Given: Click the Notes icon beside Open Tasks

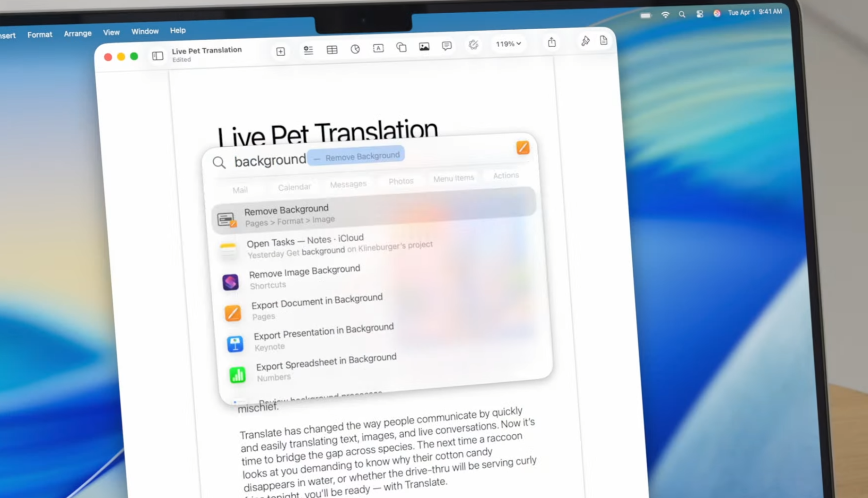Looking at the screenshot, I should (x=228, y=249).
